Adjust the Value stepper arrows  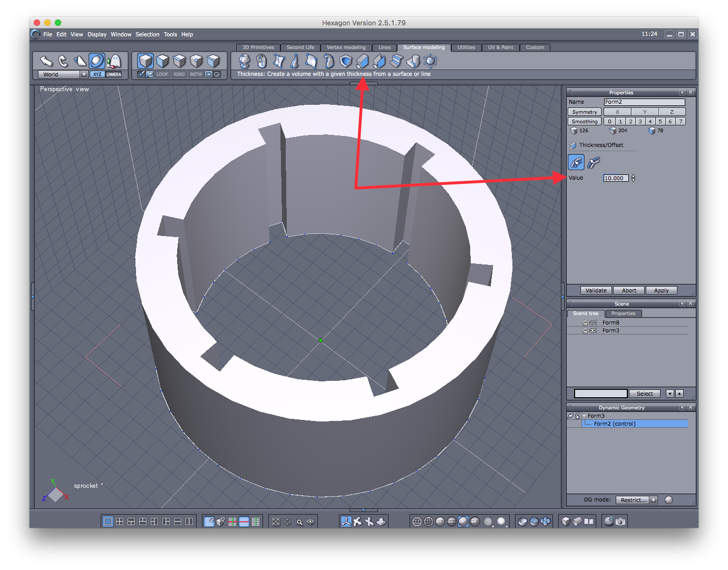point(633,178)
